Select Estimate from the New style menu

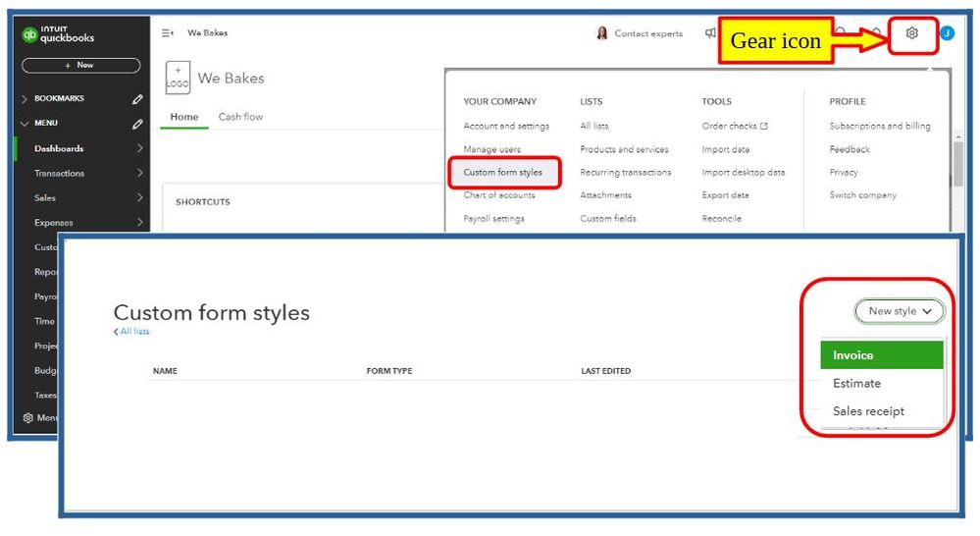point(881,384)
